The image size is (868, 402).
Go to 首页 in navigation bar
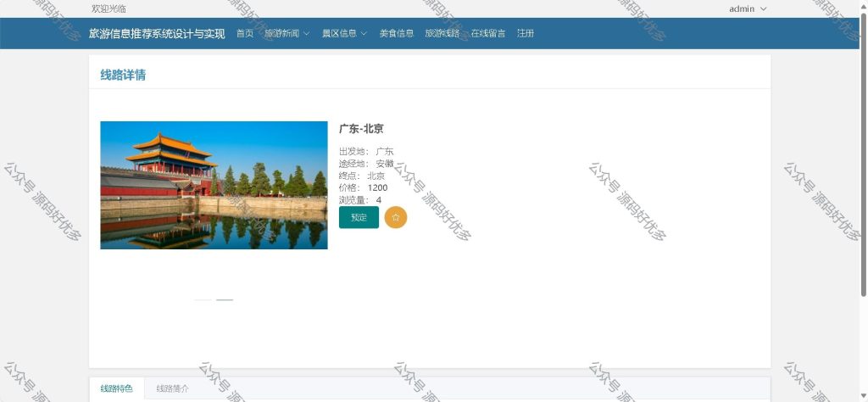(x=245, y=33)
